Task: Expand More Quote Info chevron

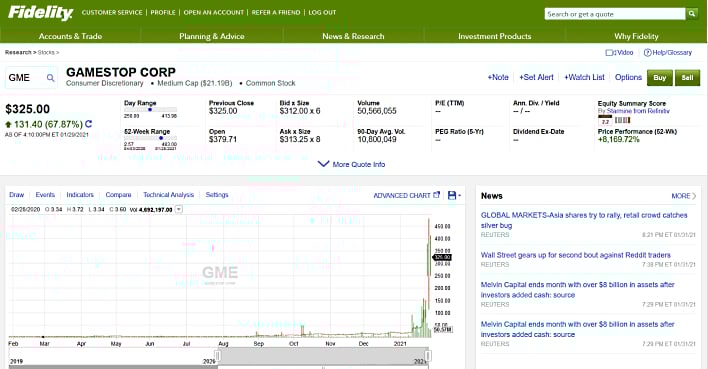Action: [323, 164]
